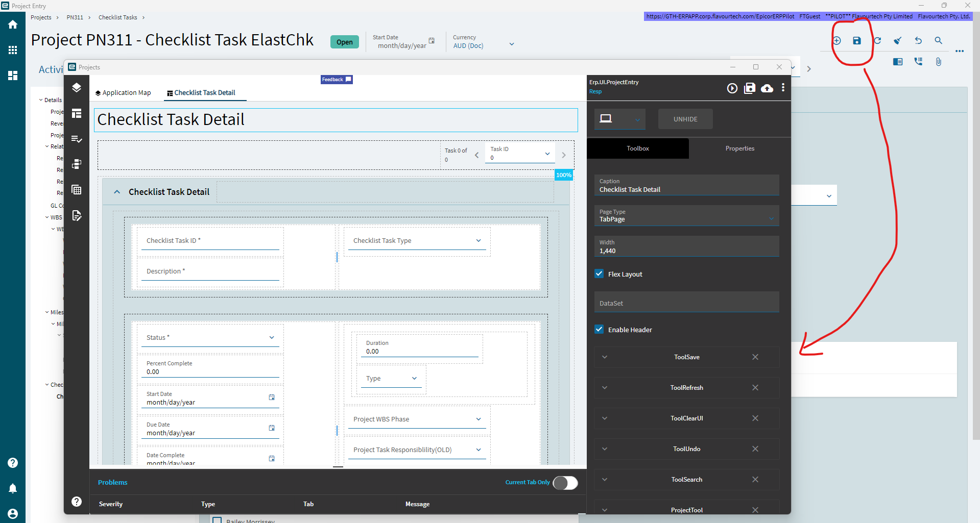Click the Save icon in the Project Entry toolbar
Viewport: 980px width, 523px height.
tap(857, 41)
